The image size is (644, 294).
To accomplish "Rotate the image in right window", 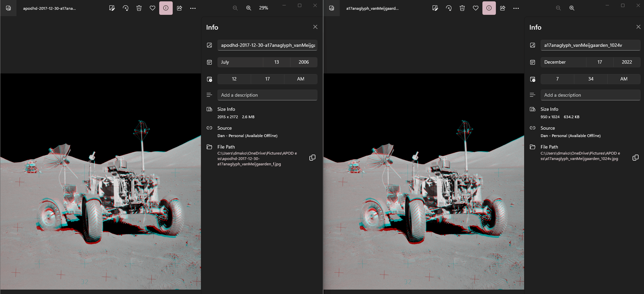I will pyautogui.click(x=449, y=8).
